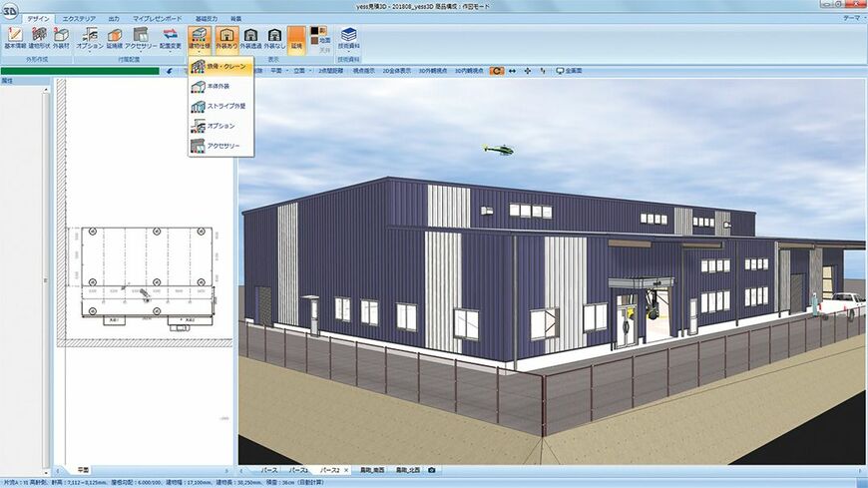Click the 配置変更 layout change icon
Image resolution: width=868 pixels, height=488 pixels.
pyautogui.click(x=170, y=38)
